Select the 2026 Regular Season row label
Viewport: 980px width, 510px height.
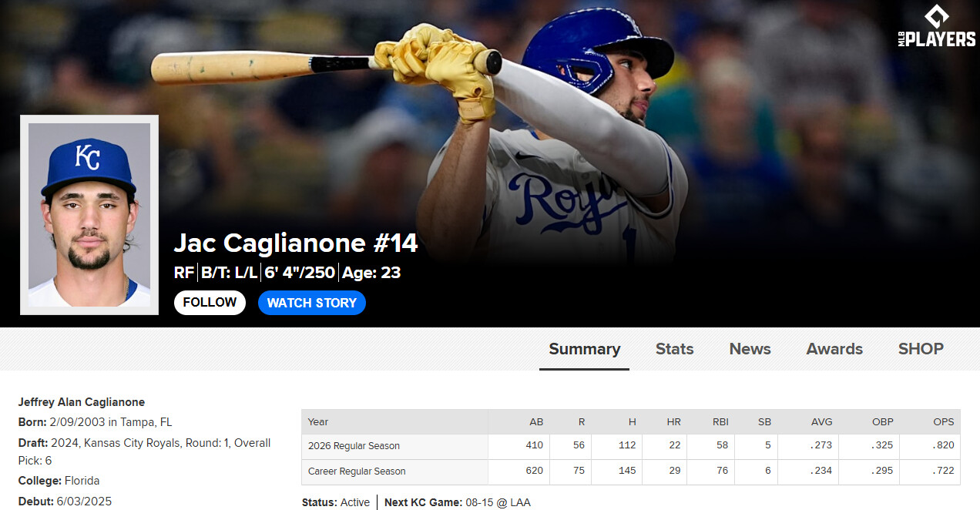pos(354,446)
